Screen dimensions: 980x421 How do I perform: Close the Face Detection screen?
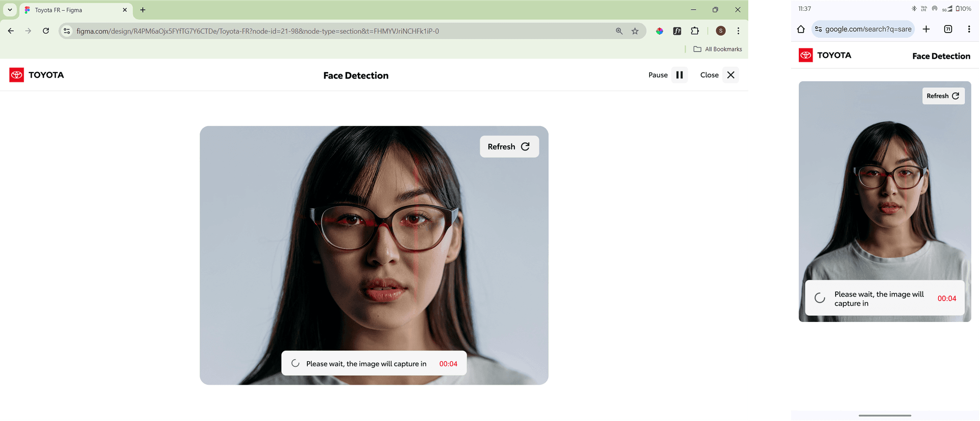pos(730,75)
